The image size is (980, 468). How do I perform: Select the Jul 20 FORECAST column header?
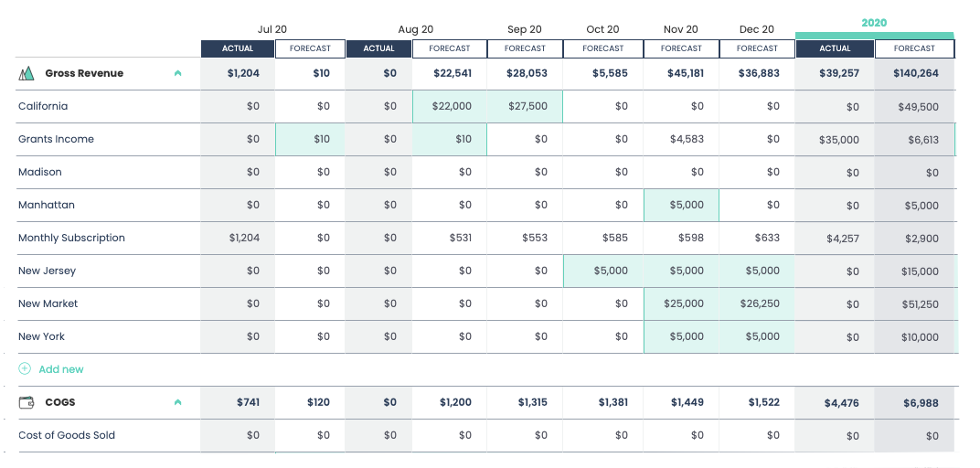(310, 48)
